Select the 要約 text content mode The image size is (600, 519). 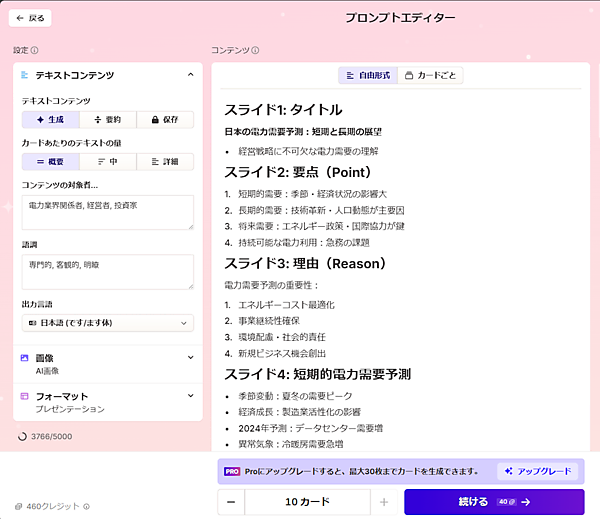click(107, 119)
